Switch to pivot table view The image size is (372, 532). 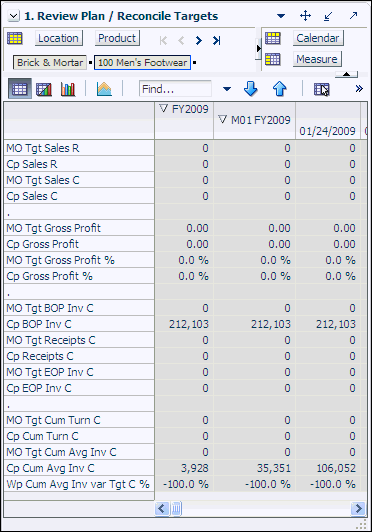click(20, 89)
